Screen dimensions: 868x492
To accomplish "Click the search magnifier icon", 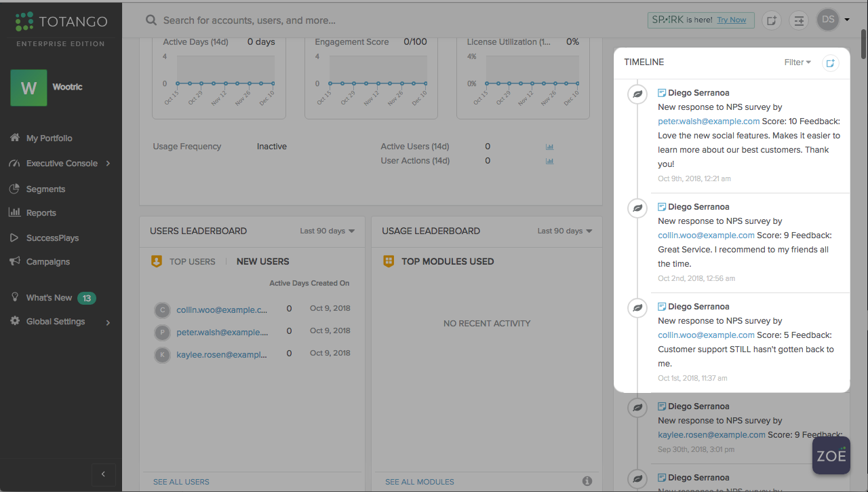I will pyautogui.click(x=151, y=20).
